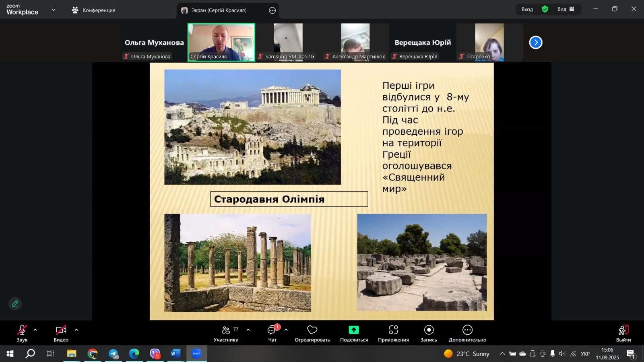Open the Конференция tab

[93, 10]
